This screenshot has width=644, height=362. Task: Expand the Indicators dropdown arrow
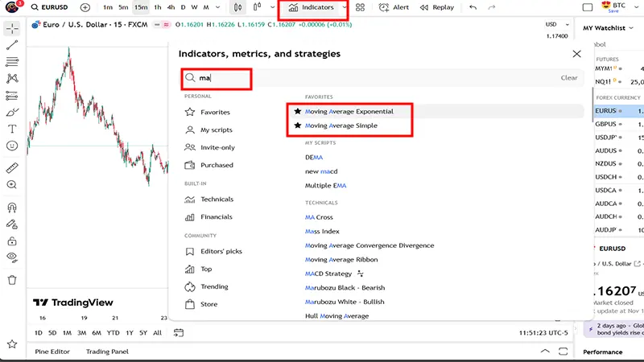(345, 7)
